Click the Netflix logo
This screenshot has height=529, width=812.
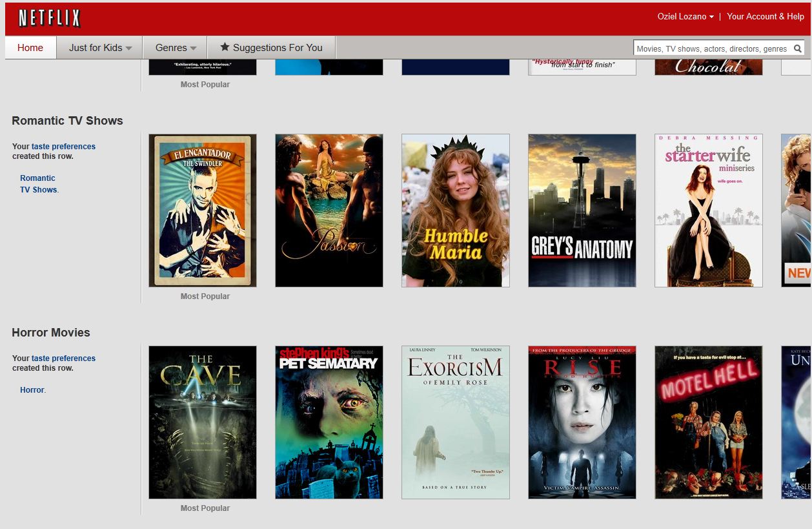point(49,18)
